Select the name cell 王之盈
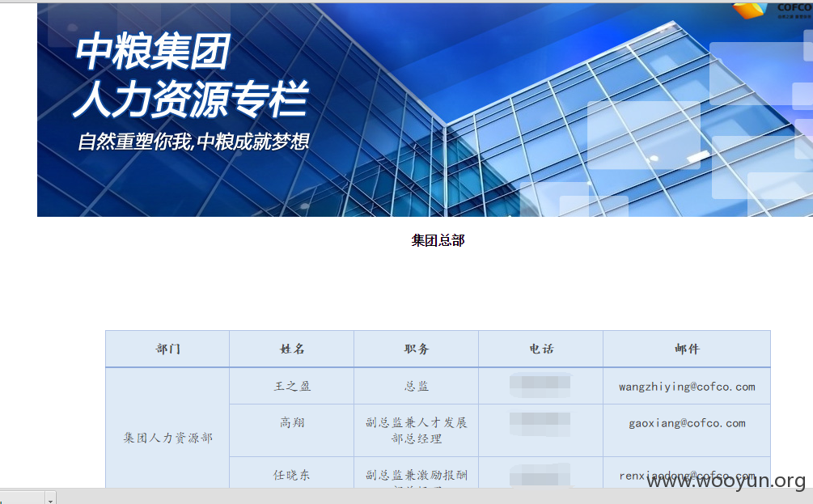Image resolution: width=813 pixels, height=504 pixels. [292, 387]
